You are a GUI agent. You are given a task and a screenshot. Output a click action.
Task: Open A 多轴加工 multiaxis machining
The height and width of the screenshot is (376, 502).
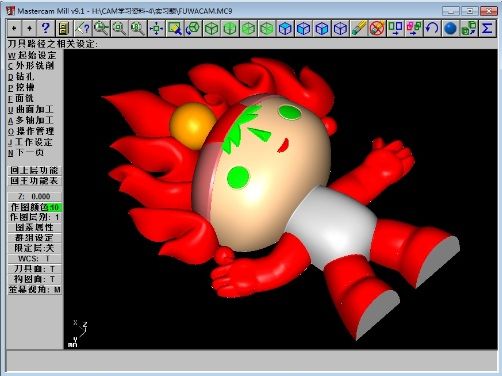click(31, 120)
